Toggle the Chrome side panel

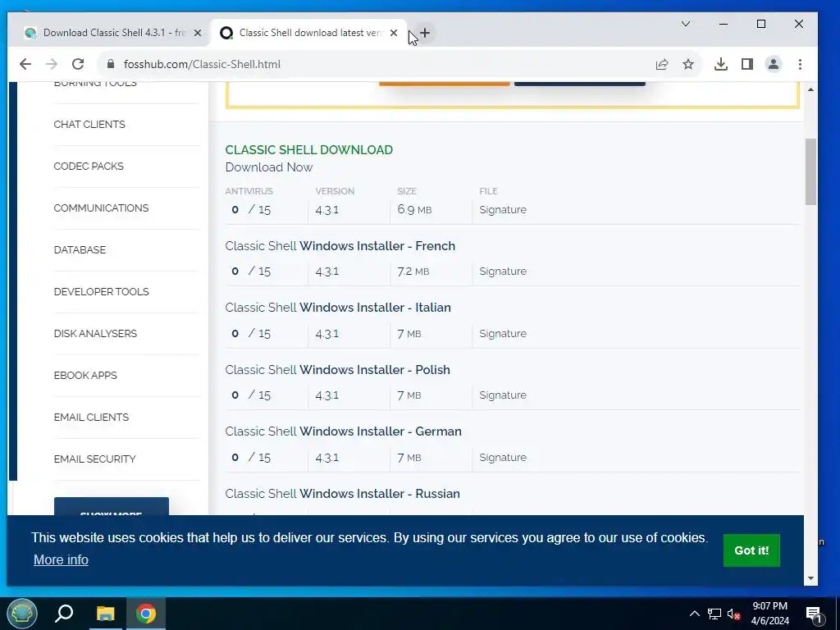[747, 64]
